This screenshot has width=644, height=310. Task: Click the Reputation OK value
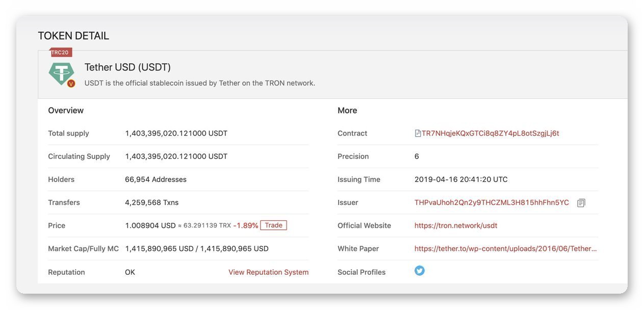(130, 272)
